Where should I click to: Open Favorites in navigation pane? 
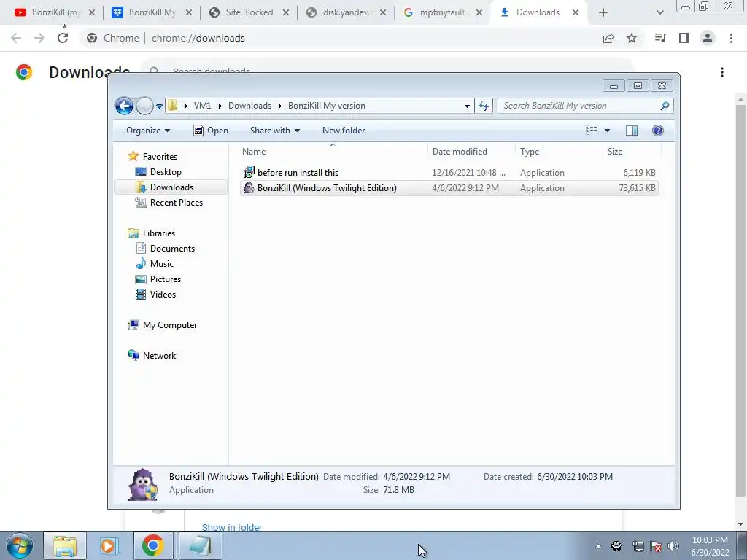(x=160, y=157)
